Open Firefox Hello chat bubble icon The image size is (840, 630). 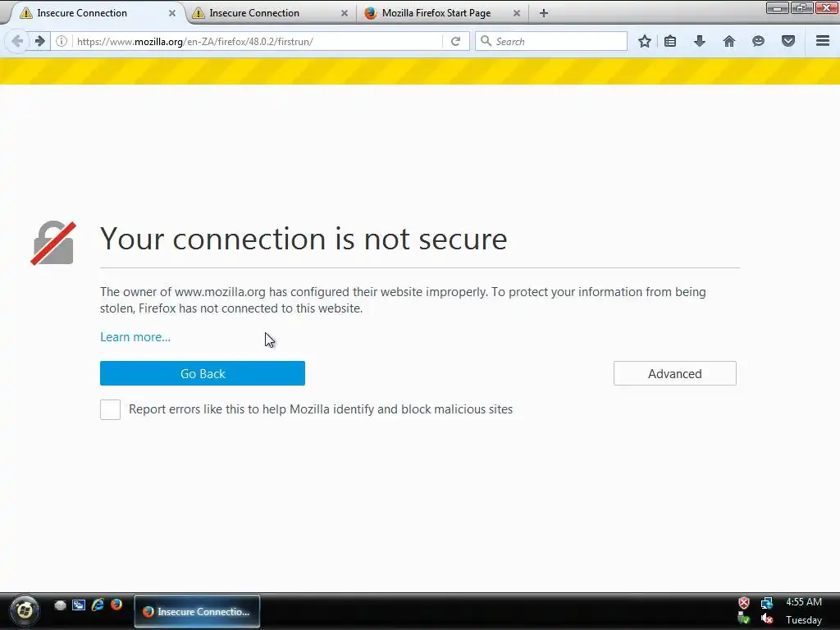758,41
